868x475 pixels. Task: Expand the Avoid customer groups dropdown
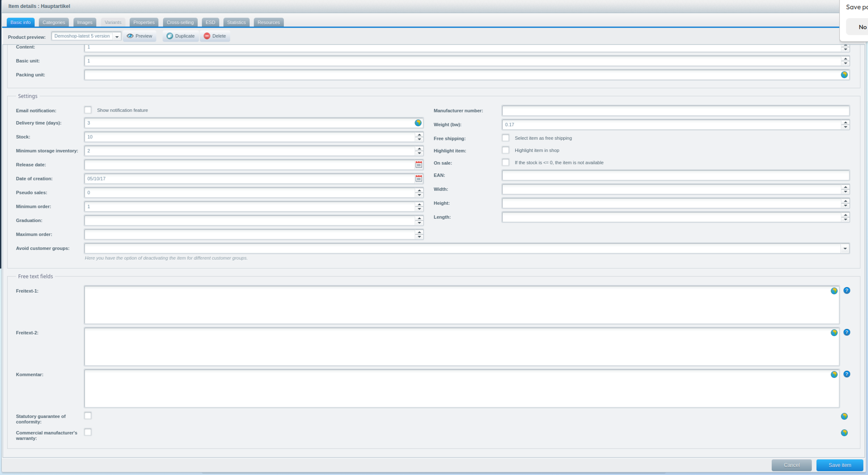tap(845, 249)
